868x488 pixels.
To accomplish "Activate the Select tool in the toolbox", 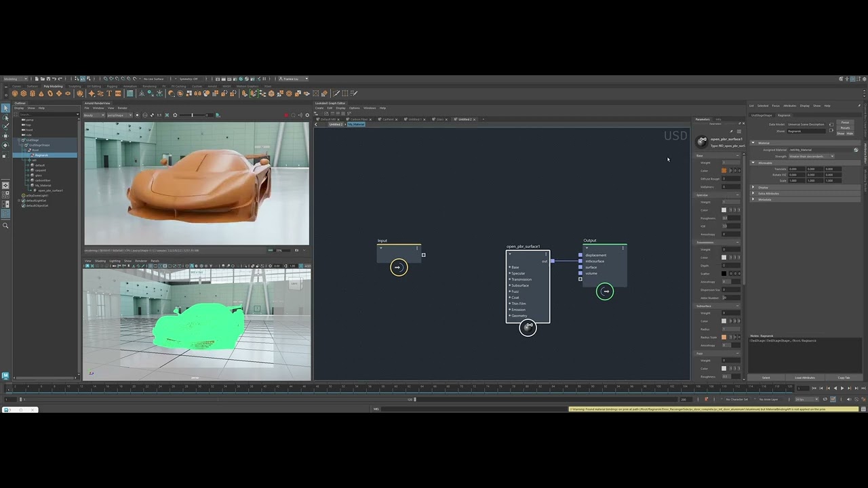I will (x=5, y=108).
